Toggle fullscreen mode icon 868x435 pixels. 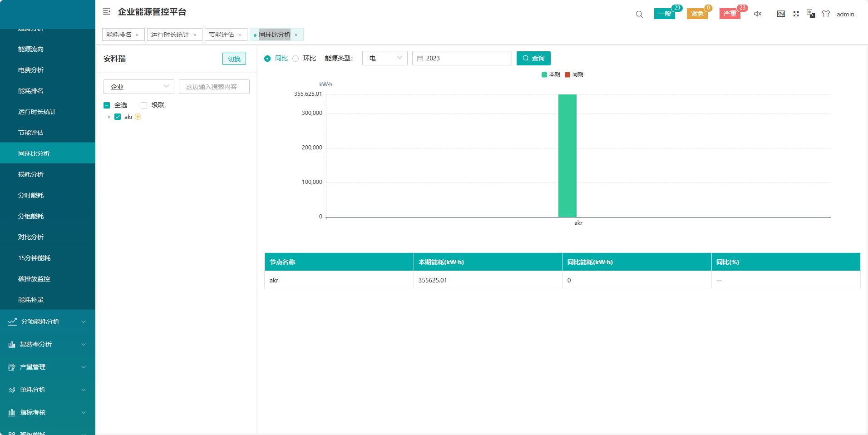point(796,14)
